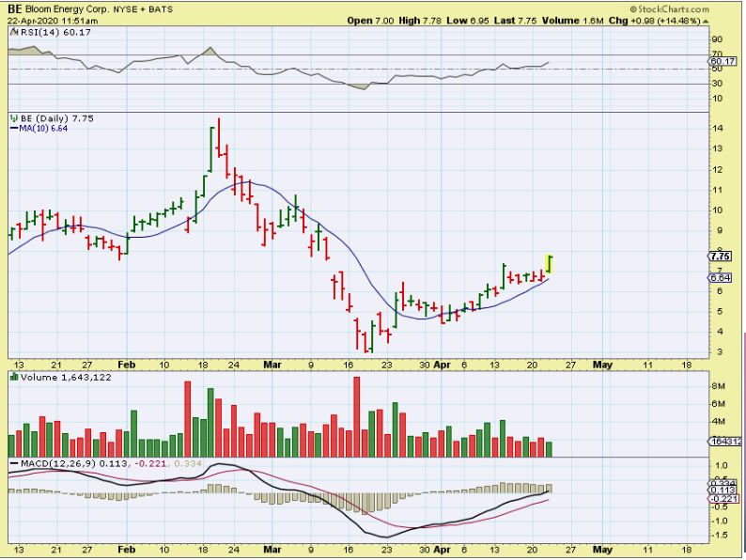Click the Volume 1,643,122 panel label
746x560 pixels.
coord(66,378)
